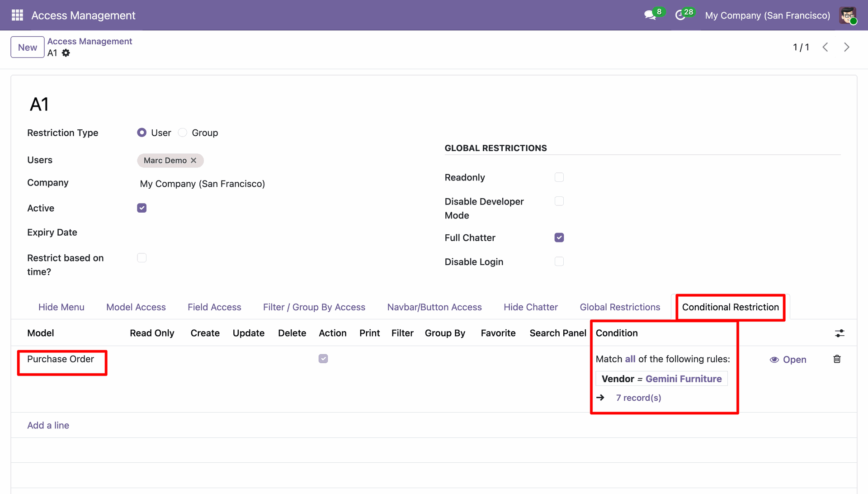
Task: Switch to the Field Access tab
Action: coord(214,307)
